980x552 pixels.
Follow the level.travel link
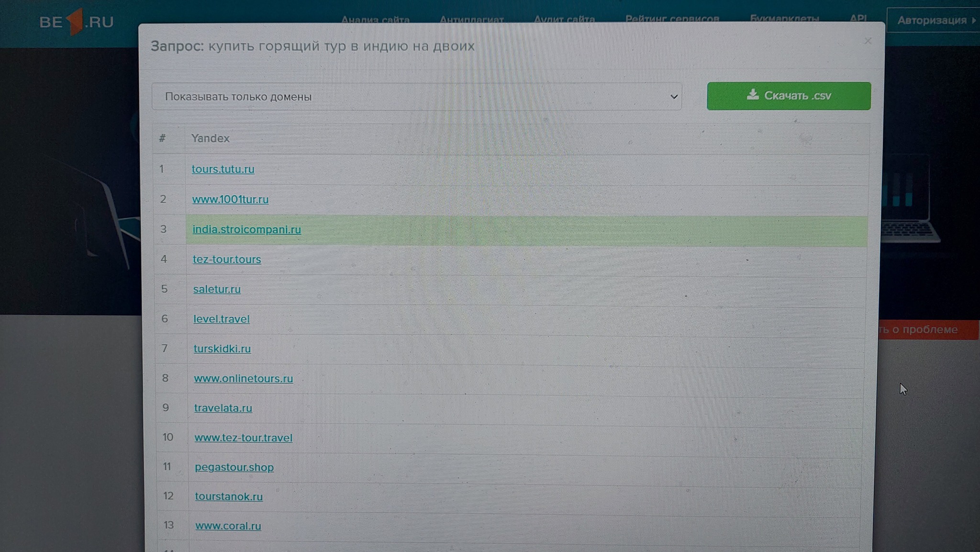222,319
